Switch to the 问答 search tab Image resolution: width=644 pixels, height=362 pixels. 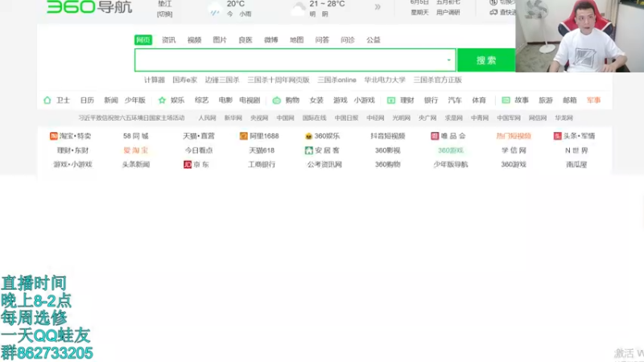[x=322, y=39]
